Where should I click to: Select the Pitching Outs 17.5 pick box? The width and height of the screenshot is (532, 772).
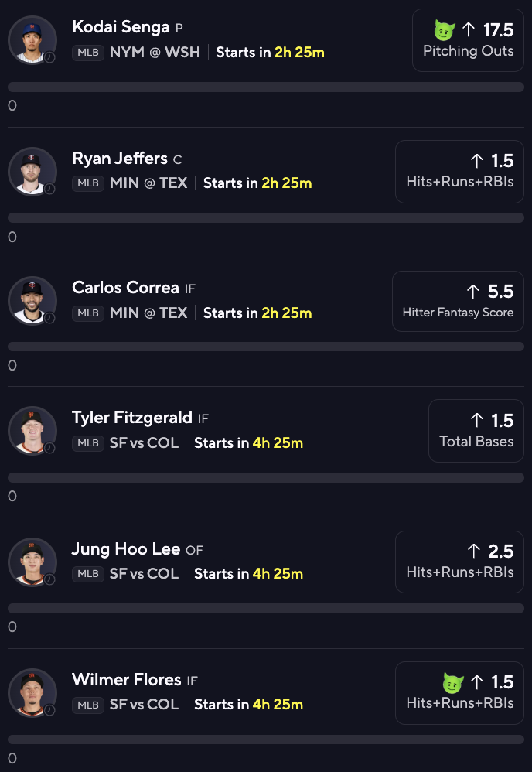point(468,40)
